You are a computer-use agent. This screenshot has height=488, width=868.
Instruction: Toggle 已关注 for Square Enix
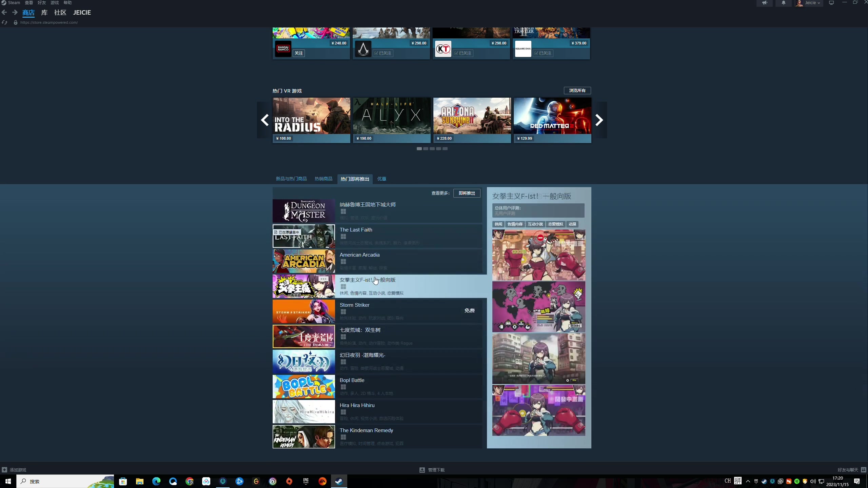[543, 53]
